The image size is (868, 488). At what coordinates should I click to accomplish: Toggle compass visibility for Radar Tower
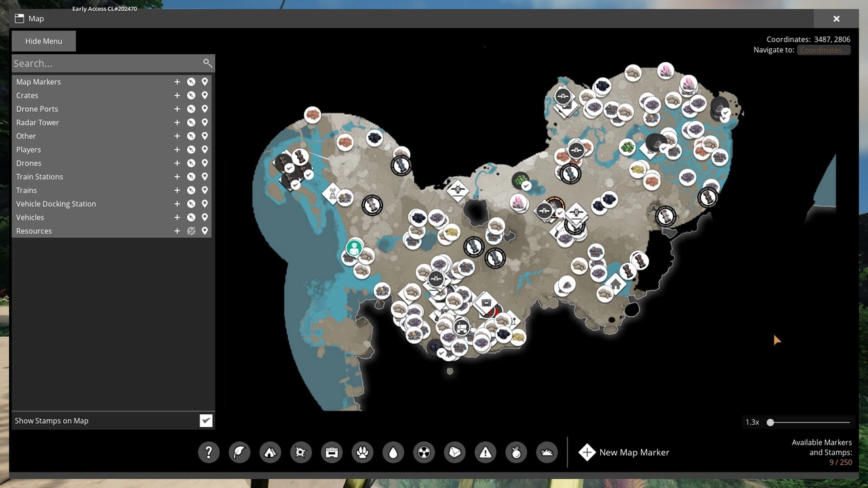191,123
